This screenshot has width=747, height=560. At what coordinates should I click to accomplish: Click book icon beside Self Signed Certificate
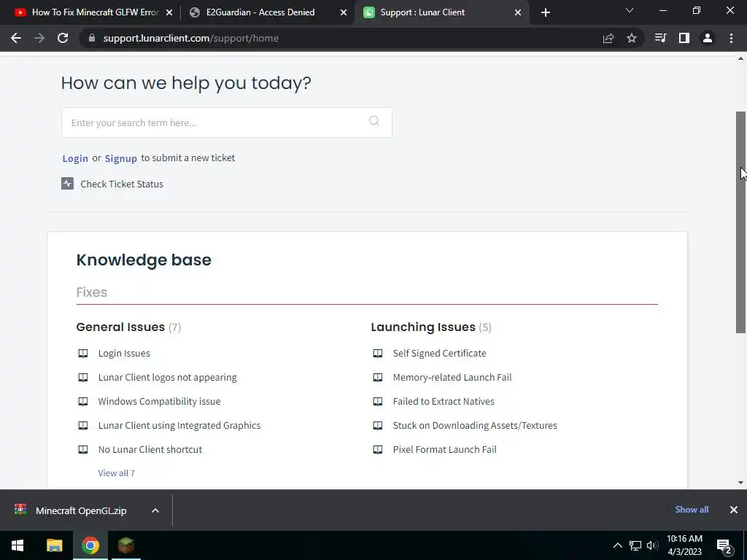(x=377, y=354)
